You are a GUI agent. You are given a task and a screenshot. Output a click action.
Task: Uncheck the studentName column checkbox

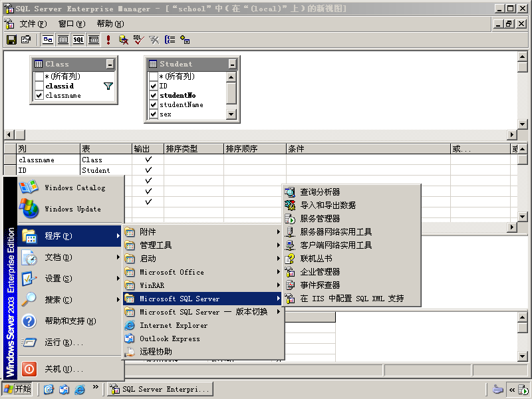(154, 105)
